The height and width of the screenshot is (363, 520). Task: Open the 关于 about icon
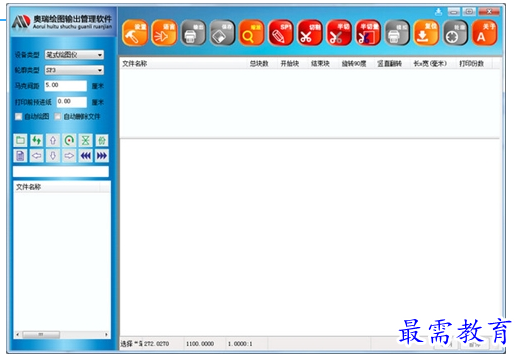(485, 33)
